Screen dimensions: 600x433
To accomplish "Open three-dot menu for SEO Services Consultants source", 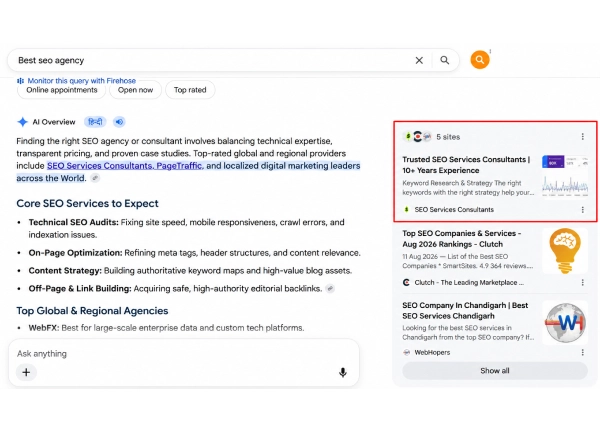I will pos(582,210).
